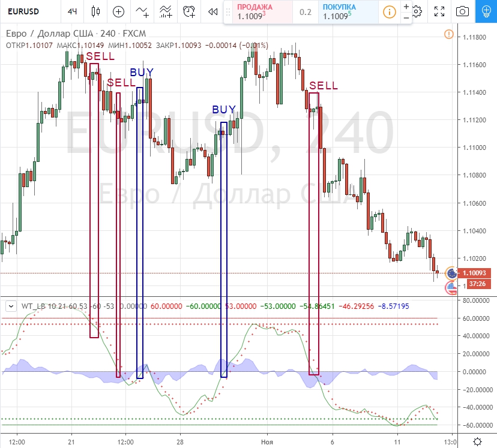Screen dimensions: 497x448
Task: Click the orange info icon in trade panel
Action: coord(390,12)
